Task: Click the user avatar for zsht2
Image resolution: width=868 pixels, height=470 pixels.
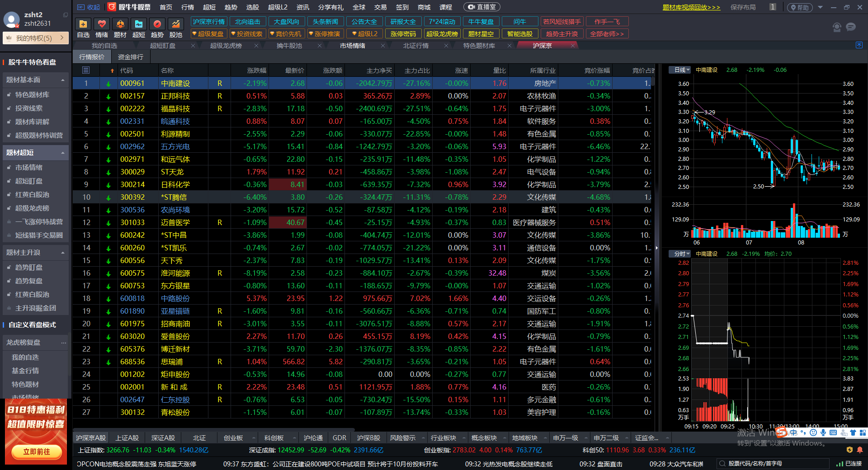Action: coord(11,20)
